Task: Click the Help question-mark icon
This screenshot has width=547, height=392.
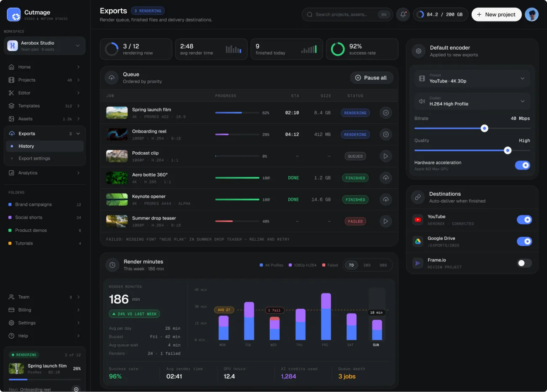Action: (x=11, y=336)
